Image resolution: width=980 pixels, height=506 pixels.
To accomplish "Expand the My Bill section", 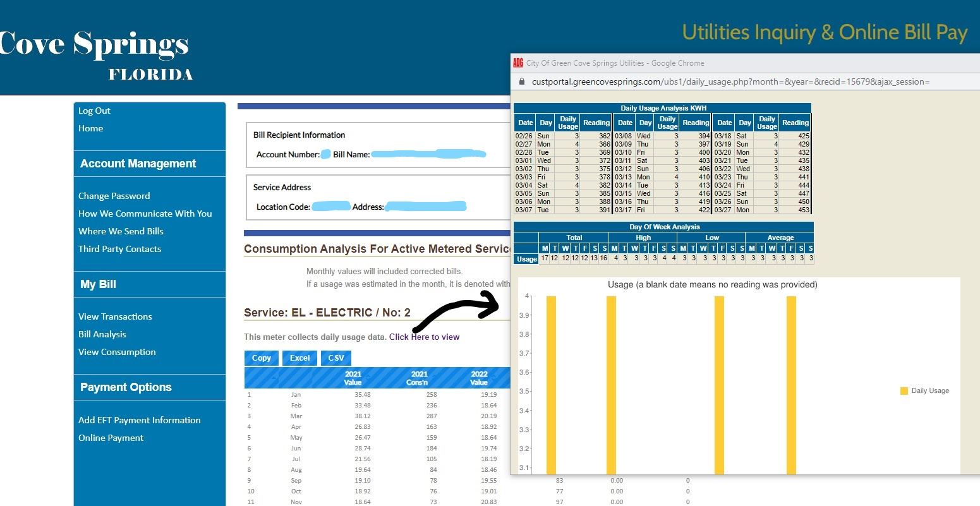I will click(97, 284).
